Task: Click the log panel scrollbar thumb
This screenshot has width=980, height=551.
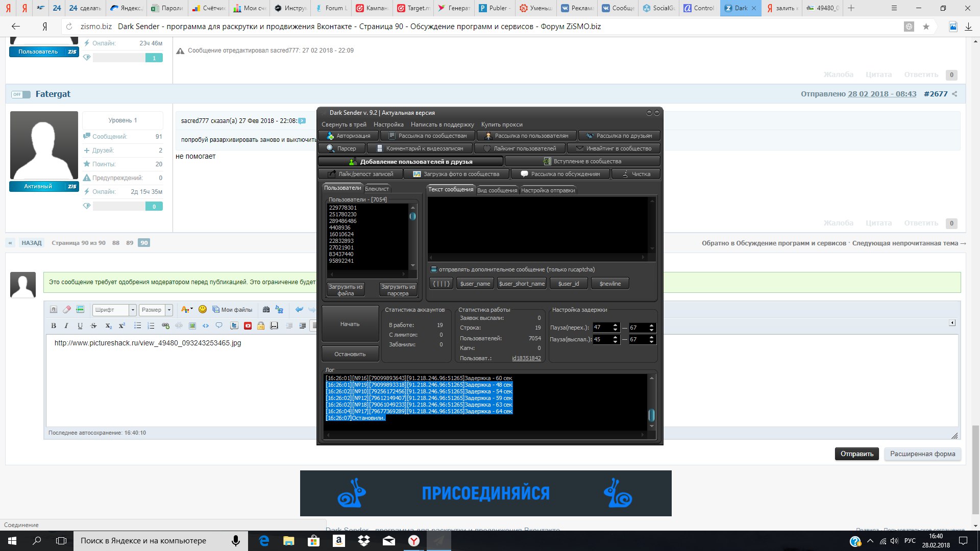Action: pos(651,415)
